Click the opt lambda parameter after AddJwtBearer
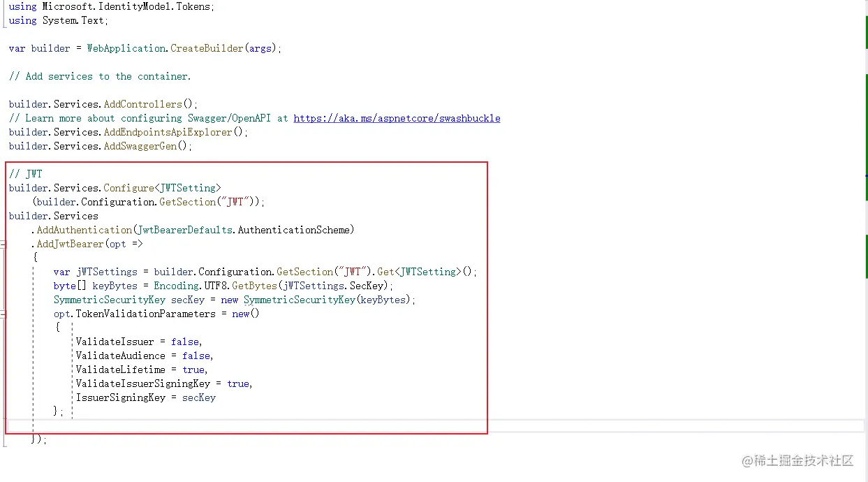This screenshot has width=868, height=482. tap(117, 244)
